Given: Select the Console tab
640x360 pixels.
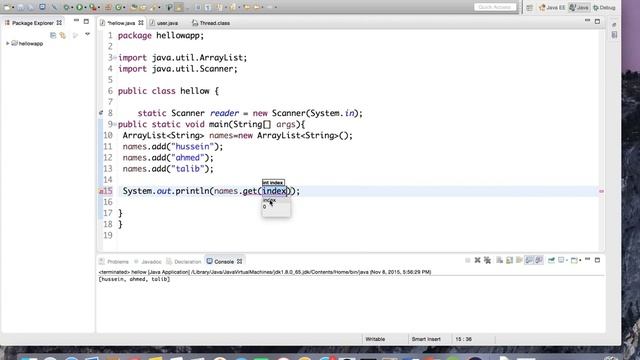Looking at the screenshot, I should (x=224, y=262).
